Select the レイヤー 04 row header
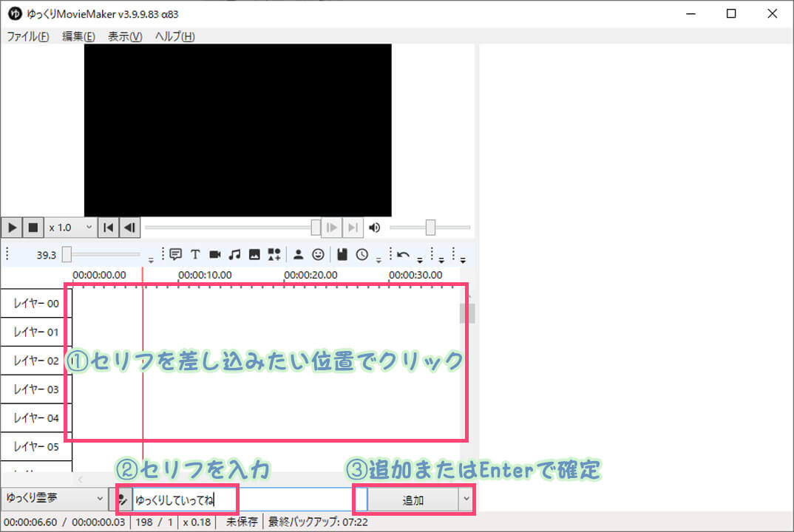794x532 pixels. [x=35, y=418]
